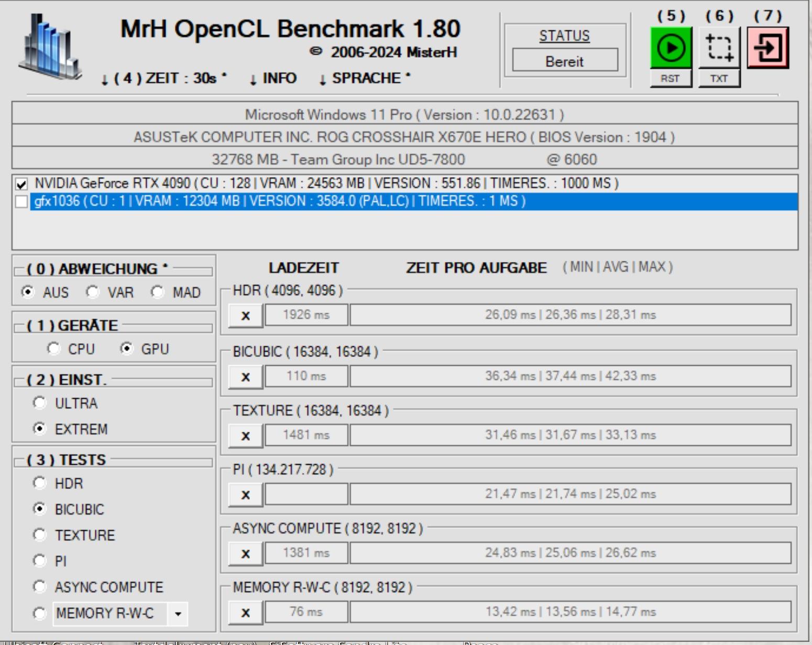Start the benchmark with the green play button

(671, 48)
